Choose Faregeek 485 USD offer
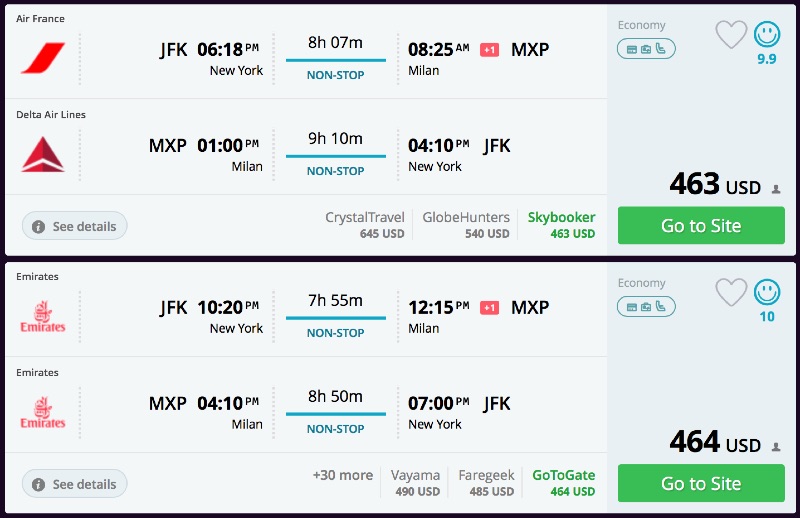800x518 pixels. (x=486, y=483)
